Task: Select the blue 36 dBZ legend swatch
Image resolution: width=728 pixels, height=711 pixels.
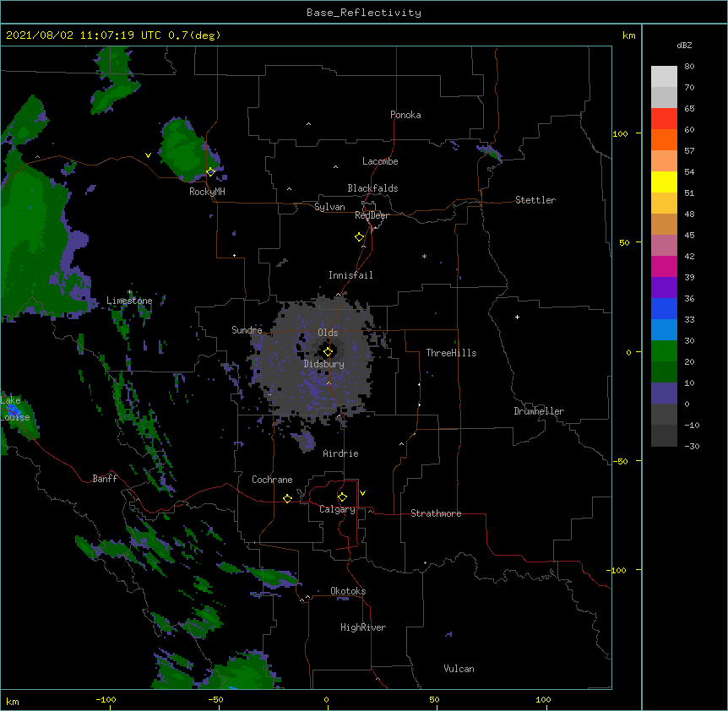Action: 664,308
